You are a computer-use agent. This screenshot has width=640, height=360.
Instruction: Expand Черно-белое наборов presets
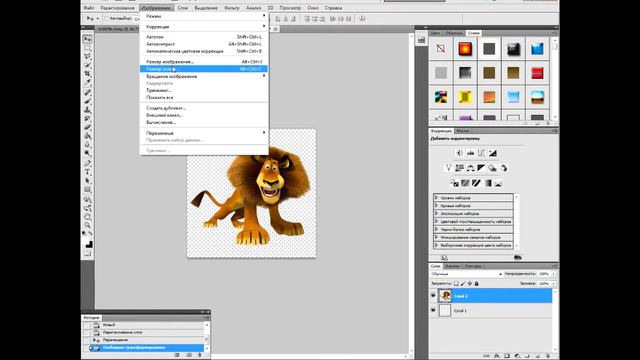[x=436, y=229]
